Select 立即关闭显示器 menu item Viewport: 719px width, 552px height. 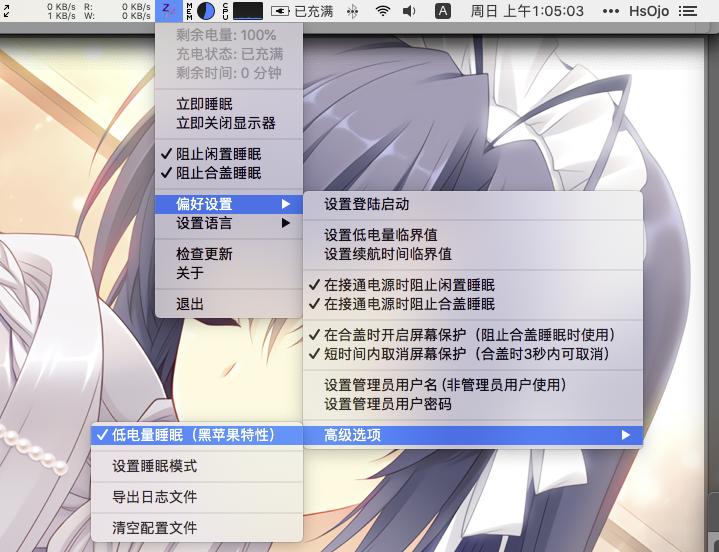pos(229,123)
